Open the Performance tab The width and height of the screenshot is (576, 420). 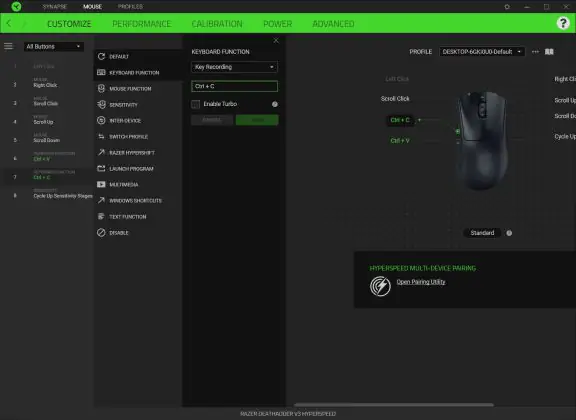pos(141,24)
